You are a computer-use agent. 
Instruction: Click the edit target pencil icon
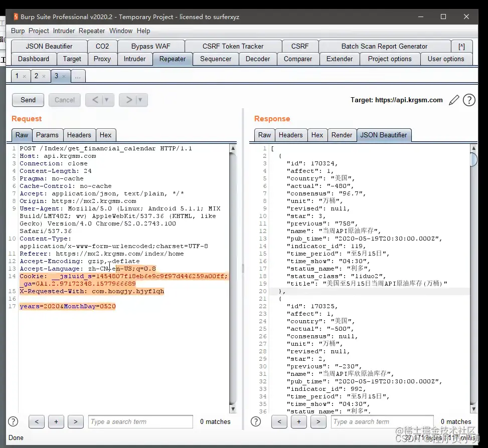click(454, 100)
